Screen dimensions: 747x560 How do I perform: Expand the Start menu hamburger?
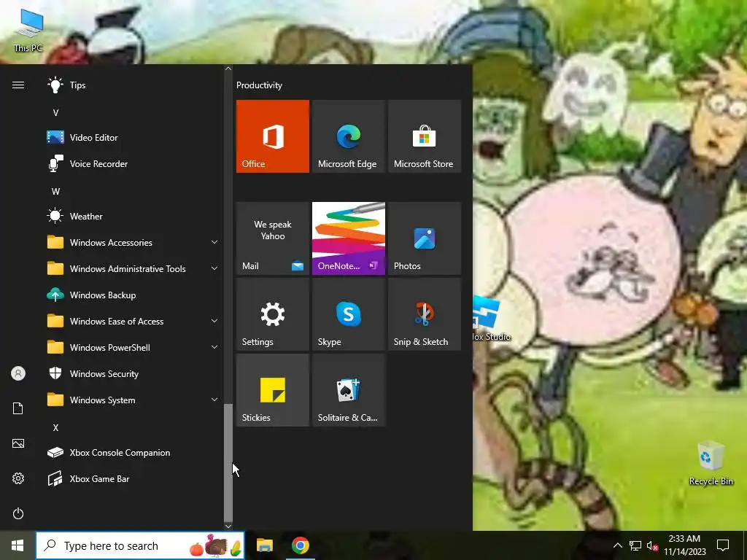(x=18, y=85)
